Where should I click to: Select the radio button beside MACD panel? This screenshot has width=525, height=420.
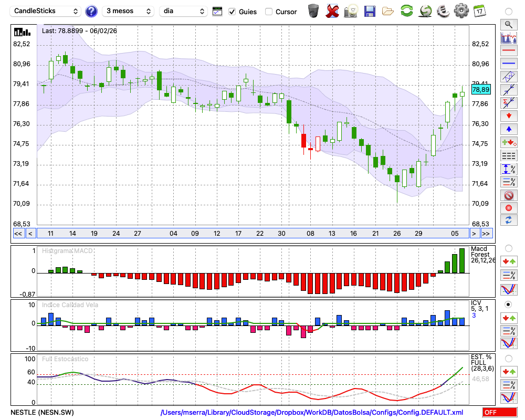point(508,248)
